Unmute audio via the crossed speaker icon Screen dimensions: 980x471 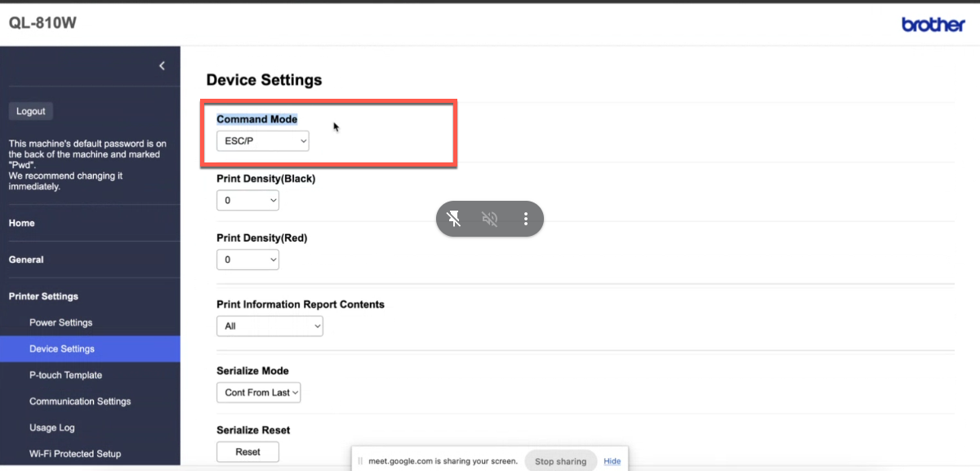pyautogui.click(x=489, y=219)
